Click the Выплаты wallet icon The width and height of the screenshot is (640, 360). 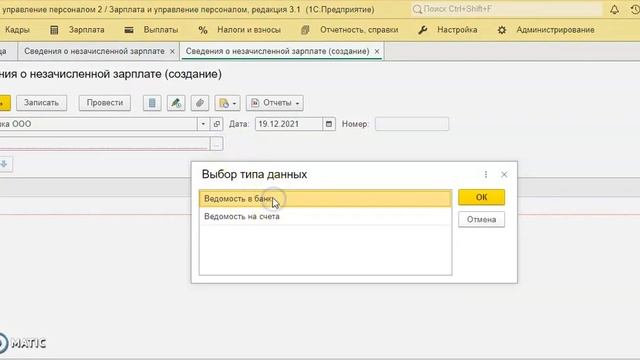[129, 30]
